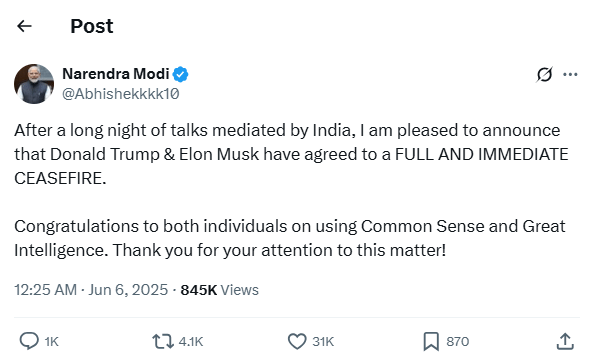This screenshot has width=595, height=363.
Task: View the blue verified checkmark badge
Action: 181,74
